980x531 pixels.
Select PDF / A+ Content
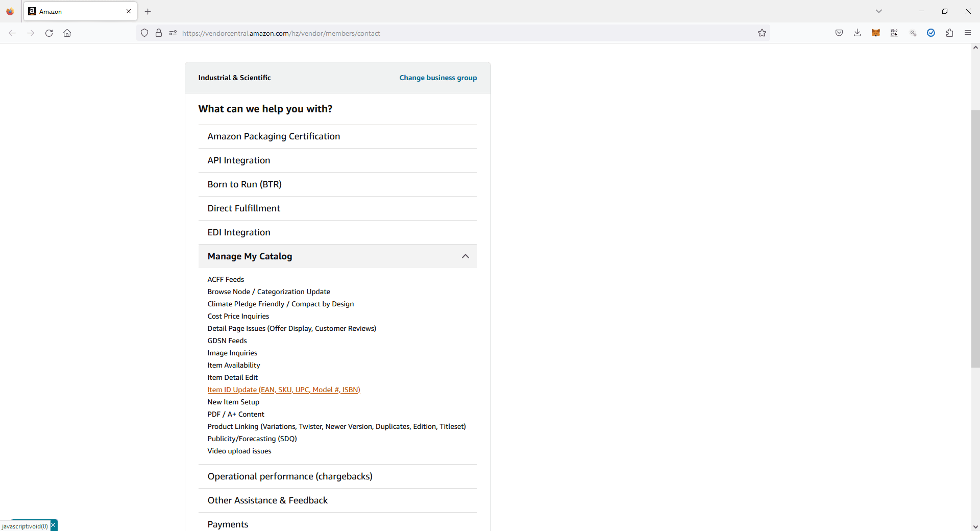(x=236, y=414)
